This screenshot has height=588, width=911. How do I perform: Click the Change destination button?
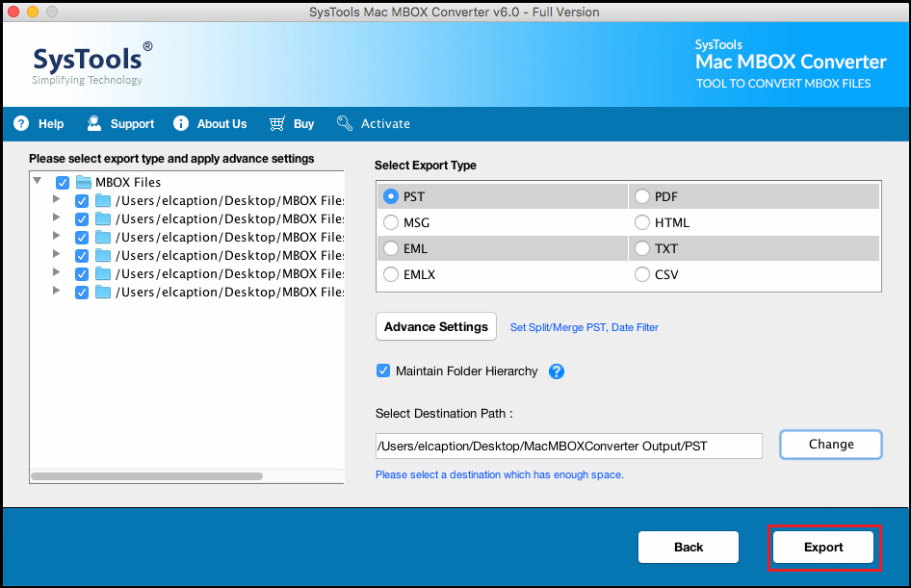click(831, 445)
